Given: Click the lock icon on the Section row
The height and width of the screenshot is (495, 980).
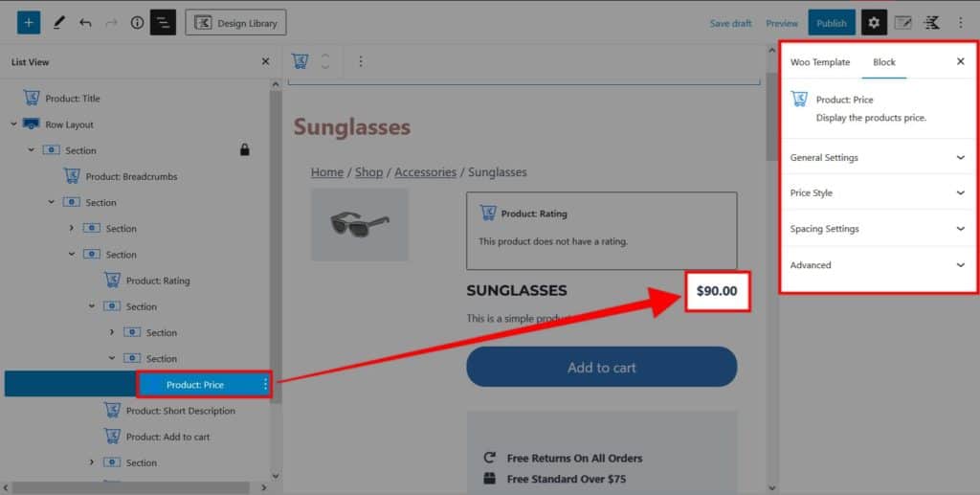Looking at the screenshot, I should tap(245, 149).
